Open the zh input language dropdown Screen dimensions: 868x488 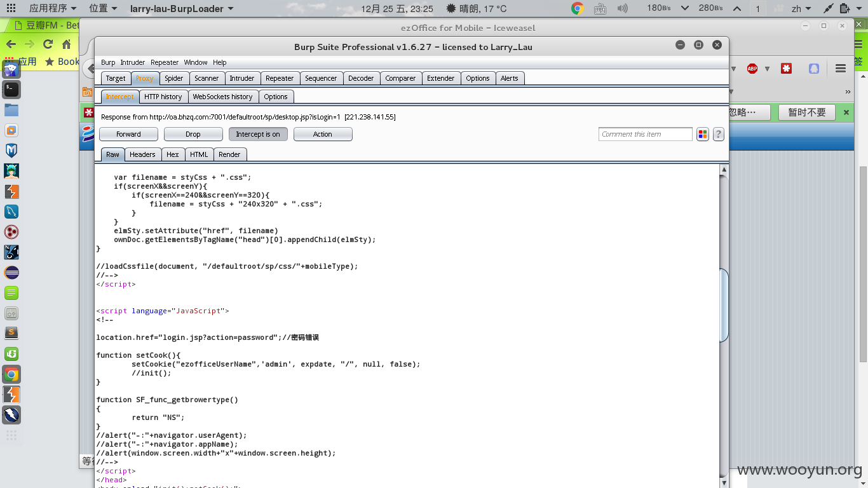click(801, 9)
